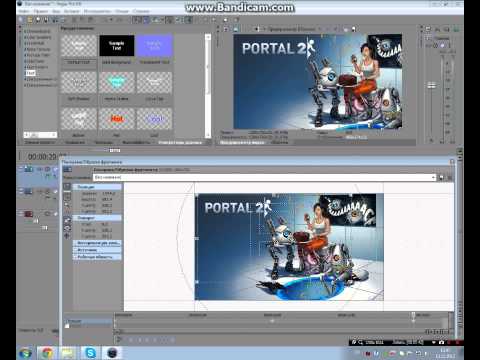
Task: Expand the keyframe interpolation section in Pan/Crop
Action: pos(97,243)
